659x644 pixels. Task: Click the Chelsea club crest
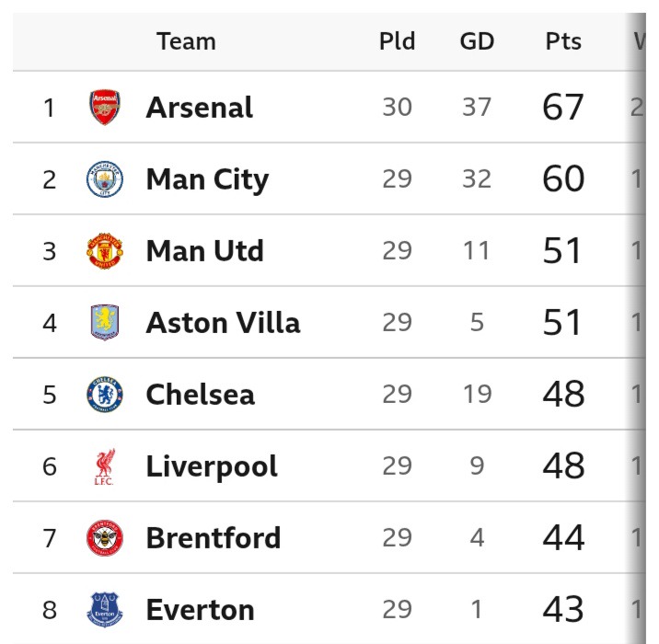click(x=104, y=395)
